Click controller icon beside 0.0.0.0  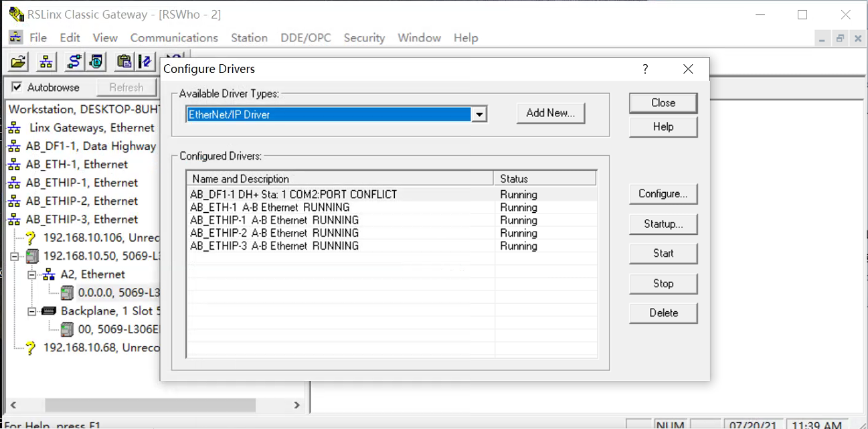(67, 292)
